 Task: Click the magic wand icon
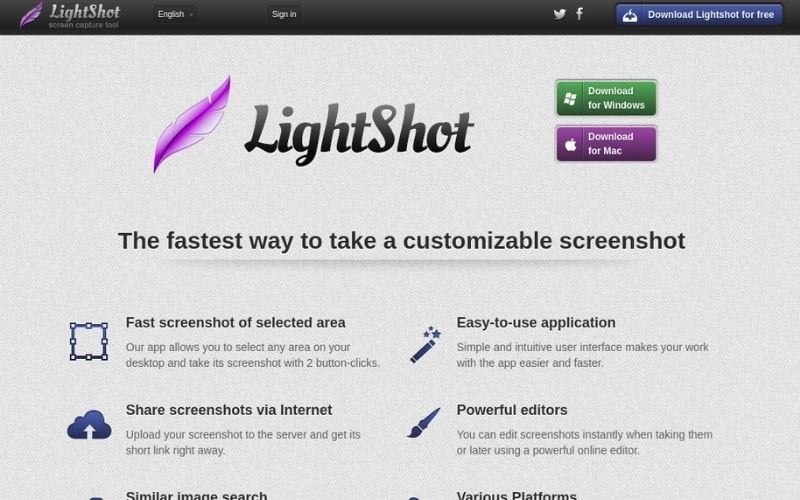point(425,344)
